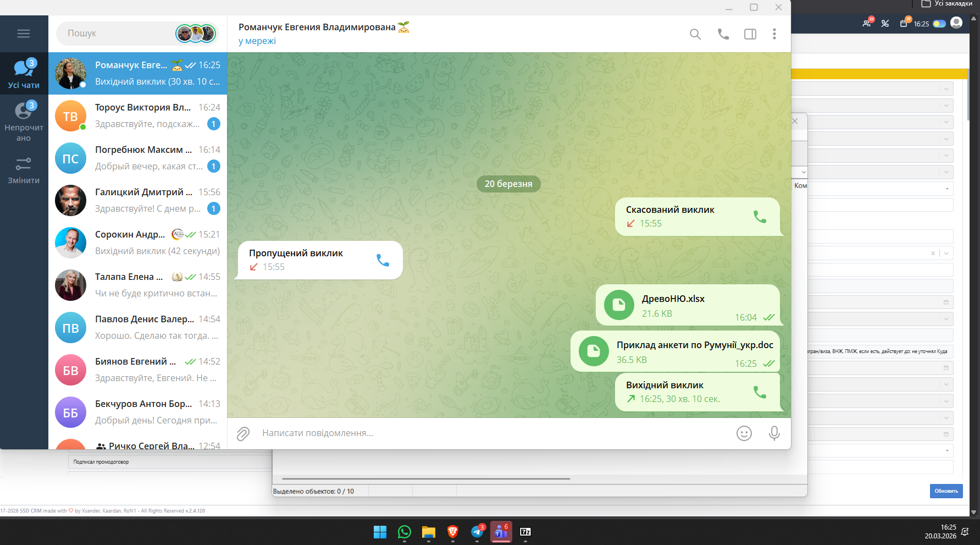Click the Написати повідомлення message input
This screenshot has height=545, width=980.
[495, 433]
